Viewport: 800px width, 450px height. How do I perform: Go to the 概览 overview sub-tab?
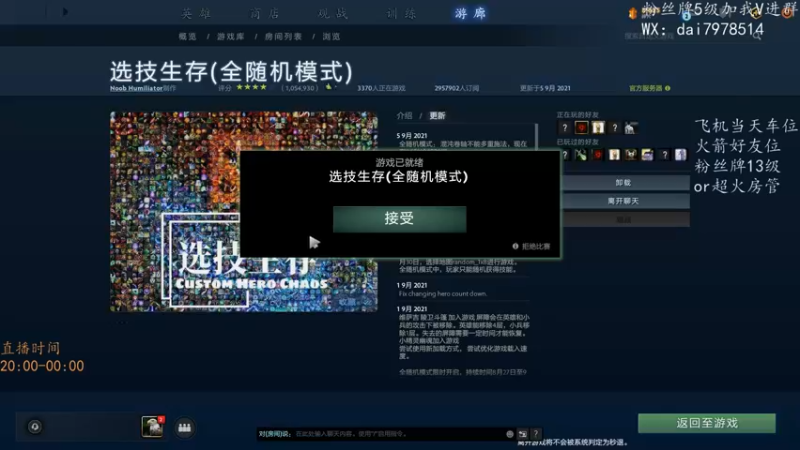pos(188,37)
